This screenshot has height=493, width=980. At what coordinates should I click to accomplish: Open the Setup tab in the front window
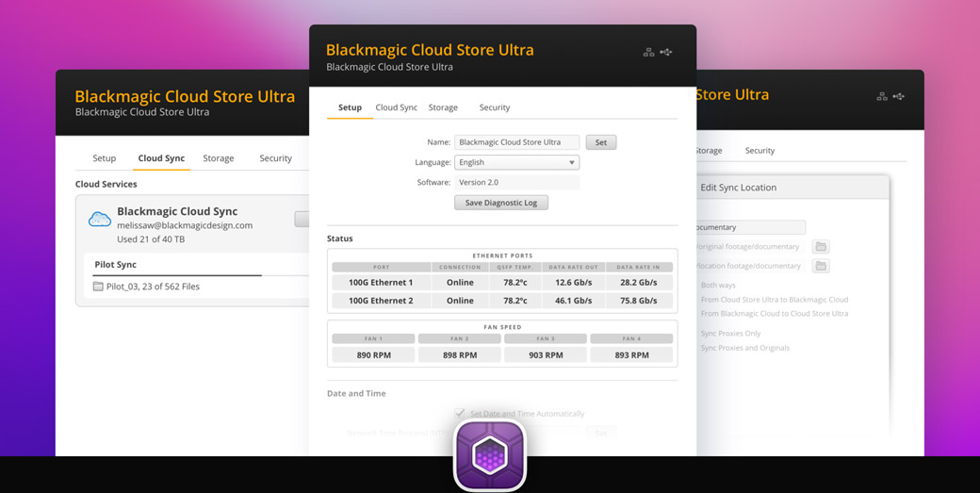click(x=350, y=107)
